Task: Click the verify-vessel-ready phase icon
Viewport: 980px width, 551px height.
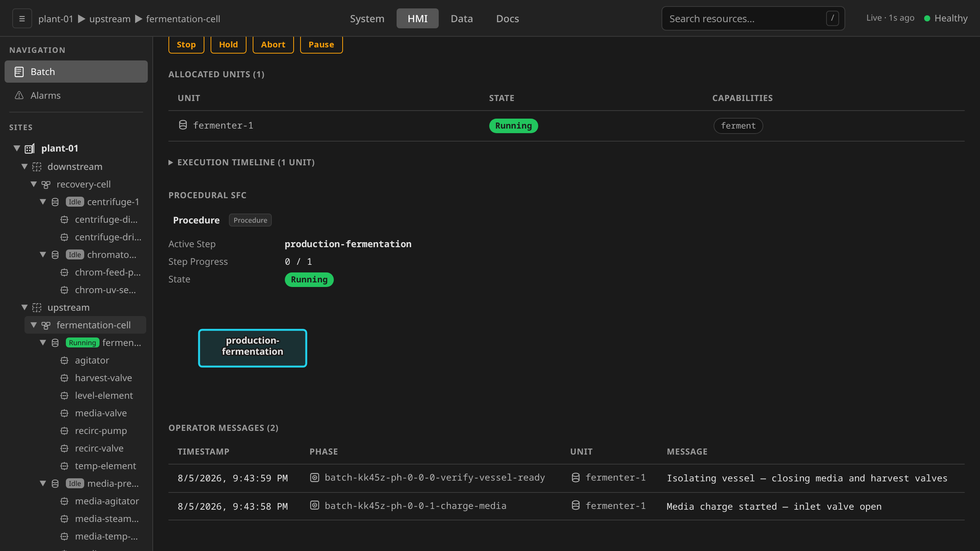Action: coord(315,478)
